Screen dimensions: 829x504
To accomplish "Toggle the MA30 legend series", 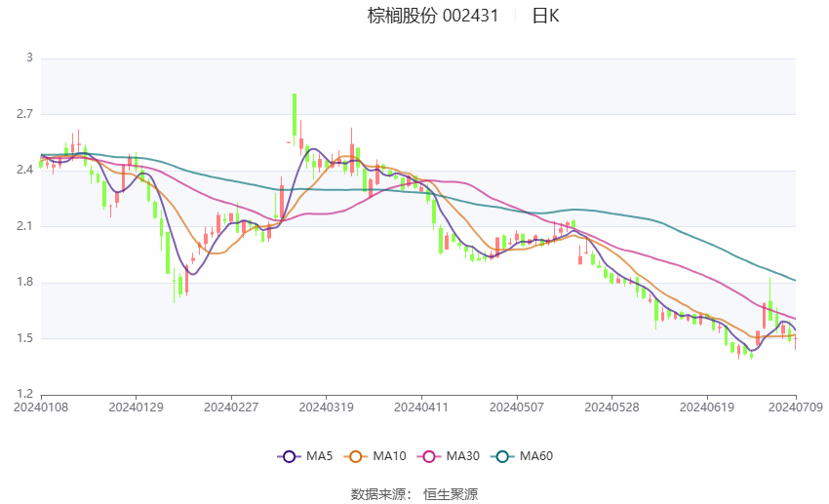I will [x=449, y=456].
